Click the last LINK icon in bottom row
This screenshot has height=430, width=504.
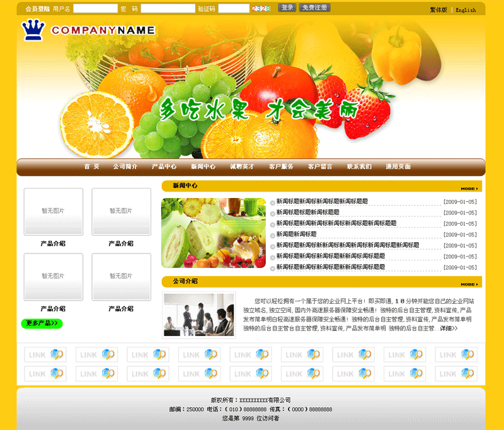pos(455,374)
